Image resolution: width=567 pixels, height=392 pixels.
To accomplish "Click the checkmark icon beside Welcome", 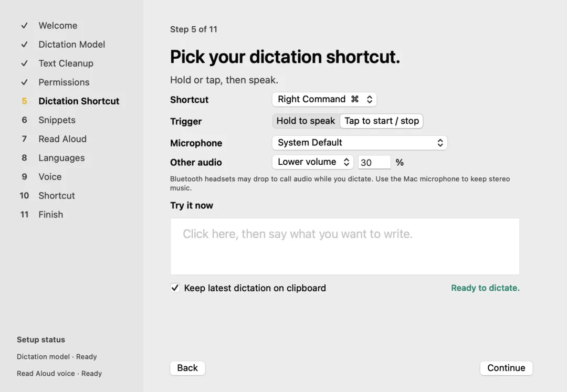I will pyautogui.click(x=24, y=26).
